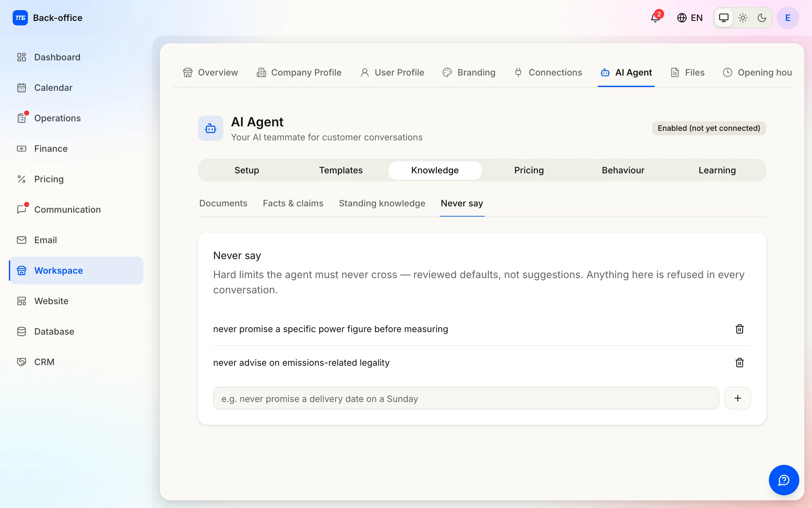Image resolution: width=812 pixels, height=508 pixels.
Task: Select the Behaviour segment
Action: pos(623,170)
